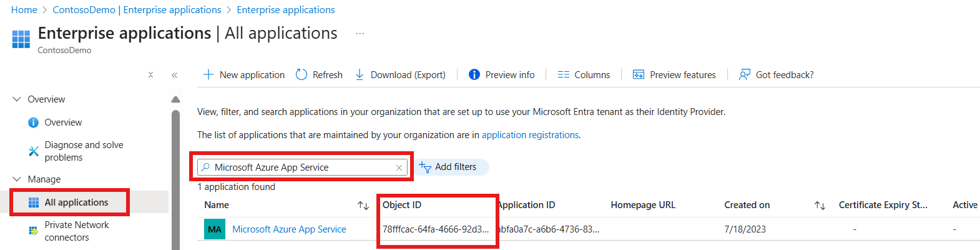Click the Enterprise applications grid icon
Viewport: 980px width, 250px height.
(x=21, y=39)
